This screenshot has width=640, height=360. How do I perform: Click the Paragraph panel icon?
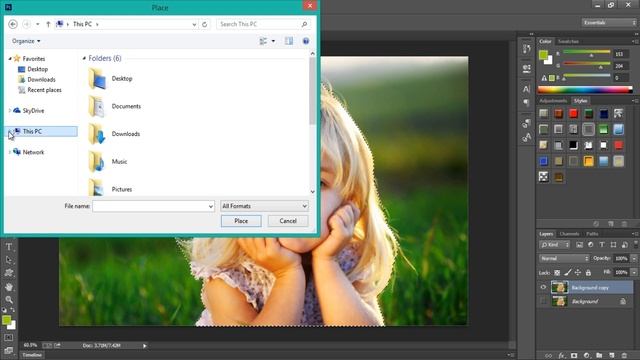coord(527,102)
